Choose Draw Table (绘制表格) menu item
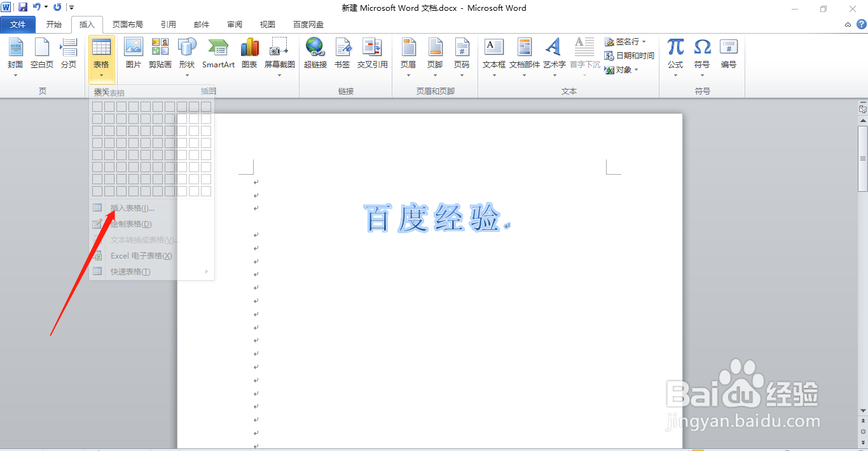This screenshot has width=868, height=451. (x=151, y=224)
